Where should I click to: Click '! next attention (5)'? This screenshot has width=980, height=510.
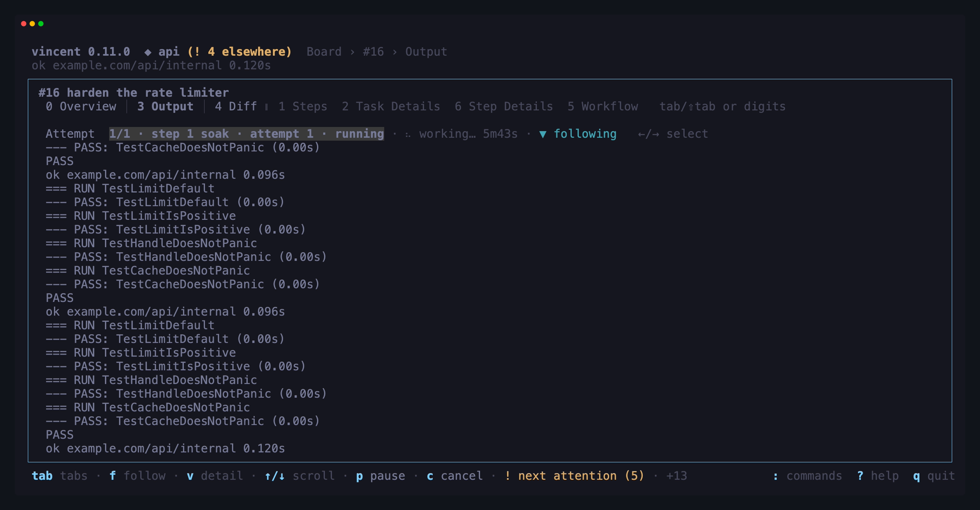(574, 476)
